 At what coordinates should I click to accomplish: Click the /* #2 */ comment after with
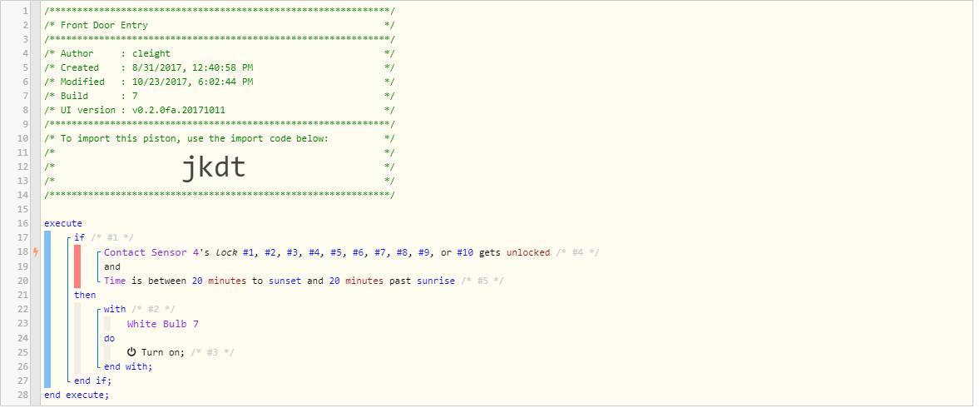click(153, 309)
